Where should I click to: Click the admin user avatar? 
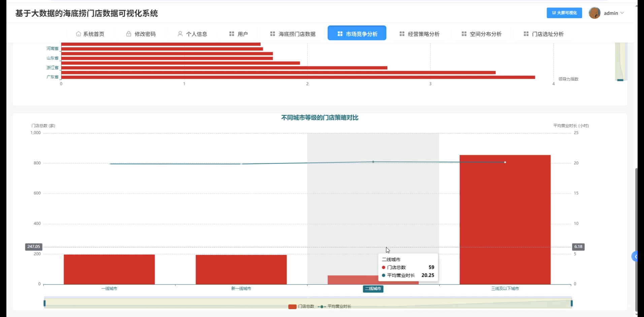[594, 13]
